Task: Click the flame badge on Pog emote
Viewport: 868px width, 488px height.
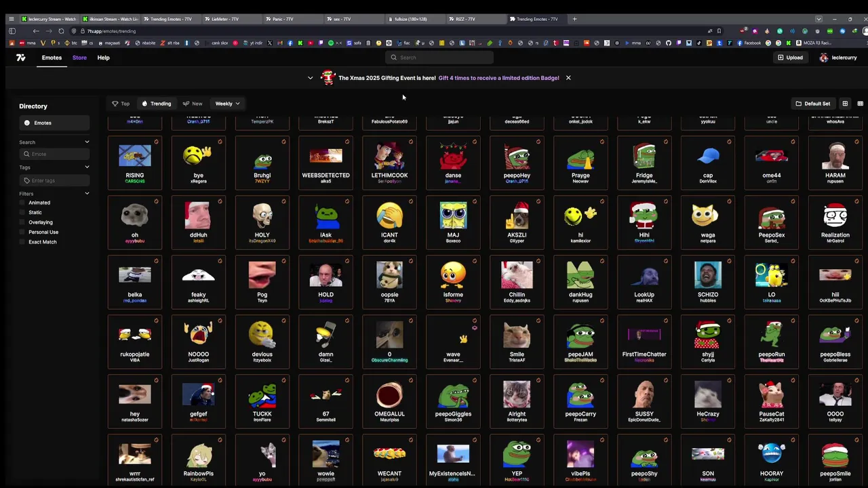Action: (x=283, y=261)
